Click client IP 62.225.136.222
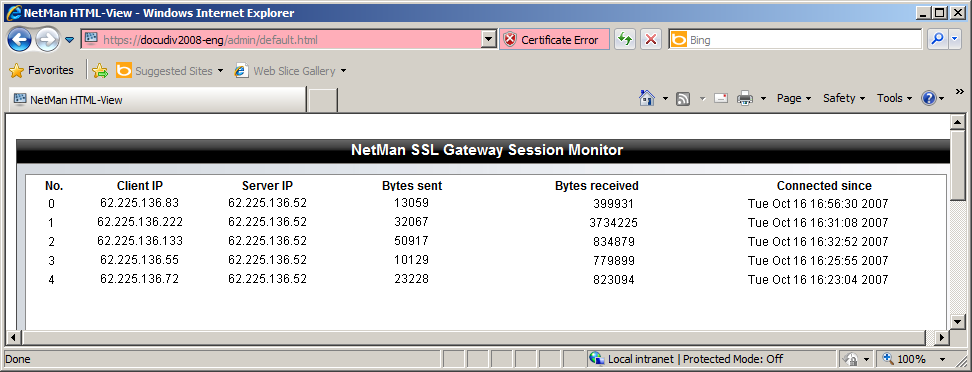The width and height of the screenshot is (972, 372). 140,221
